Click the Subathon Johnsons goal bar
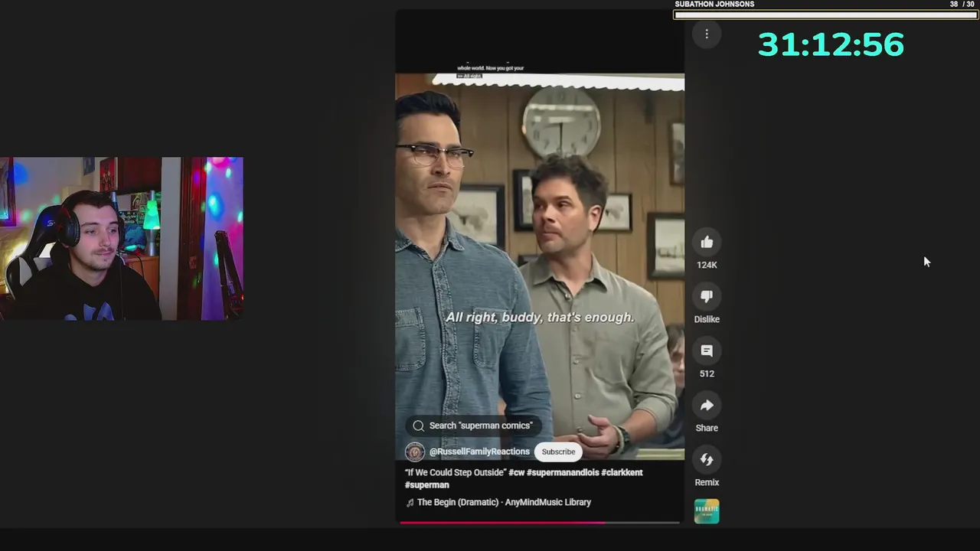980x551 pixels. pyautogui.click(x=826, y=15)
